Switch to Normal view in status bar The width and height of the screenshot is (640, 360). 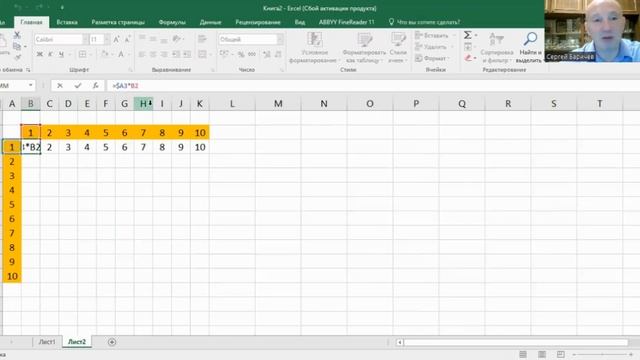pyautogui.click(x=523, y=354)
